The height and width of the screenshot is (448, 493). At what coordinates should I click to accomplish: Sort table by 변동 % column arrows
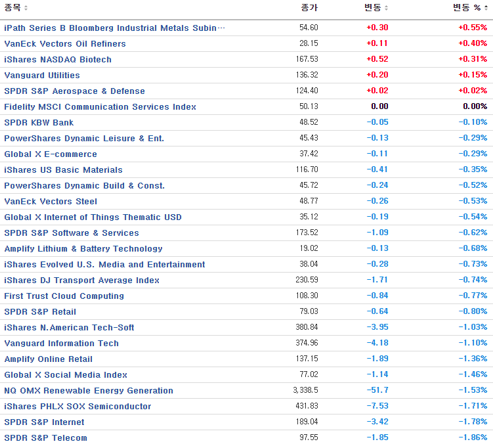(486, 8)
